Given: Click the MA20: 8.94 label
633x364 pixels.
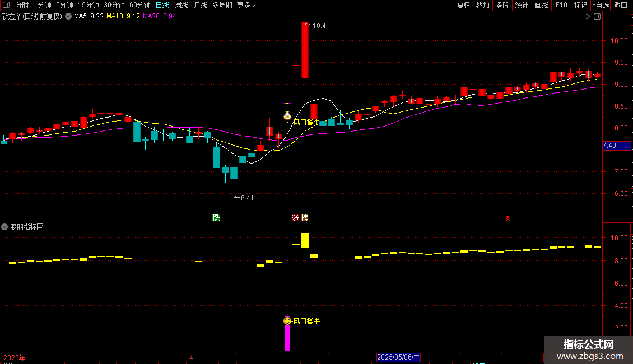Looking at the screenshot, I should [x=160, y=16].
